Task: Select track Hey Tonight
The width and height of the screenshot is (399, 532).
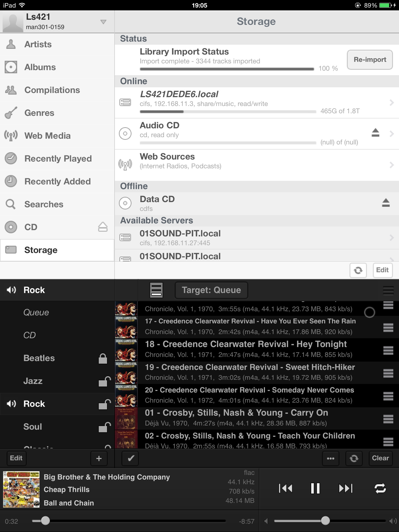Action: pyautogui.click(x=257, y=350)
